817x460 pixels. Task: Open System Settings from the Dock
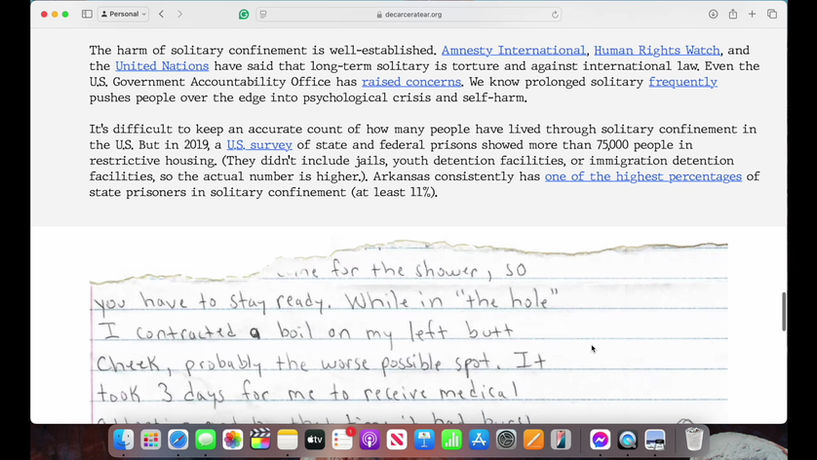pos(506,440)
